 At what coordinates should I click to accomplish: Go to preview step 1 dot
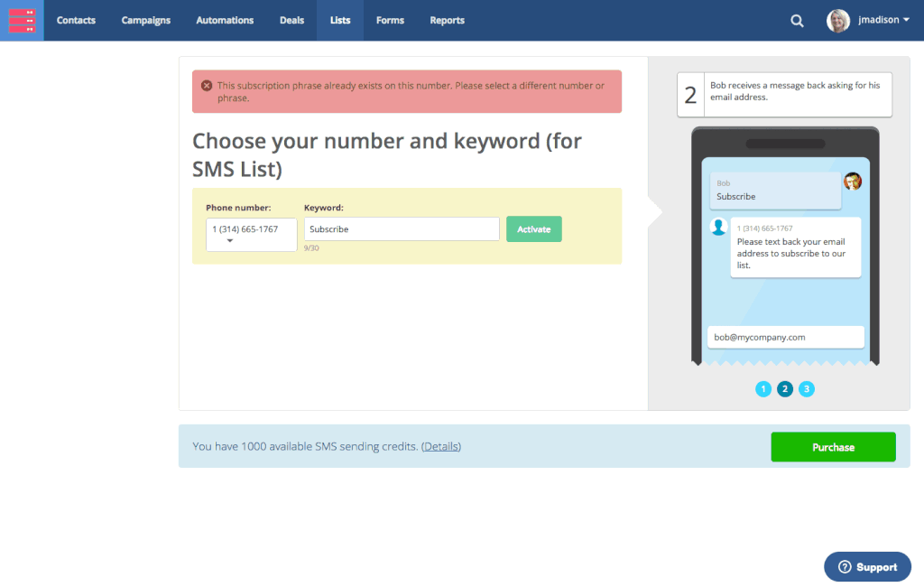[763, 388]
